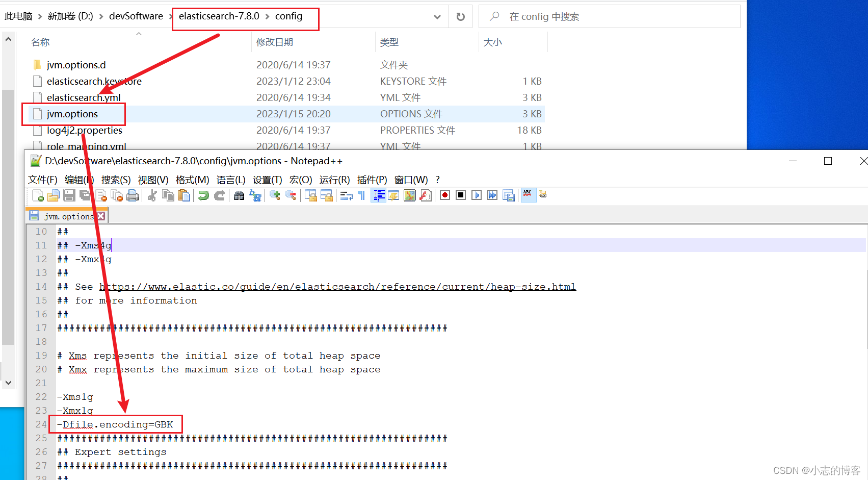Click the Close document toolbar icon

101,195
